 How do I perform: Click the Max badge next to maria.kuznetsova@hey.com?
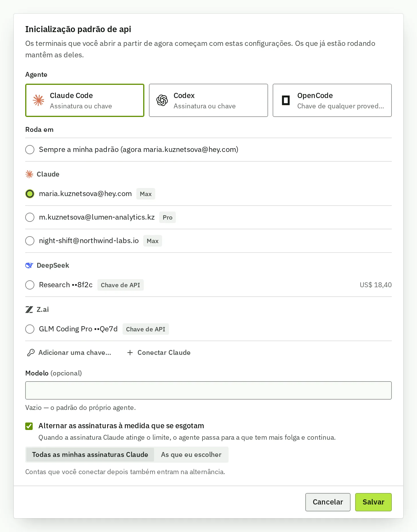pyautogui.click(x=146, y=194)
